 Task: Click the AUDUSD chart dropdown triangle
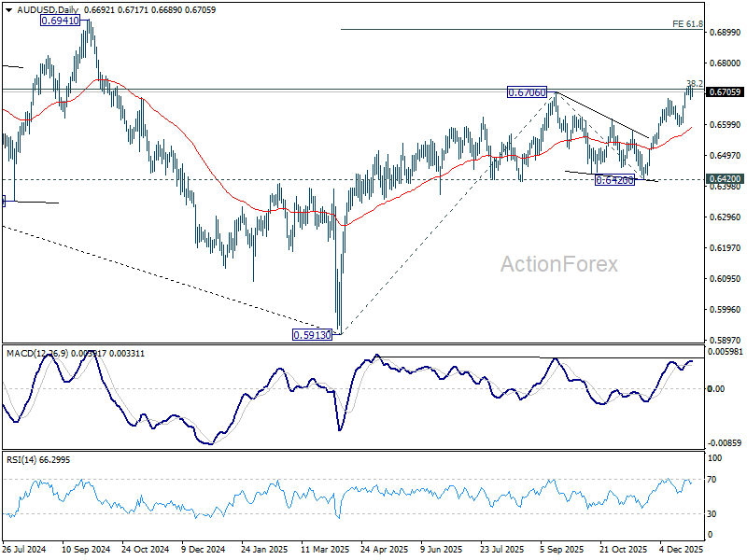click(8, 10)
